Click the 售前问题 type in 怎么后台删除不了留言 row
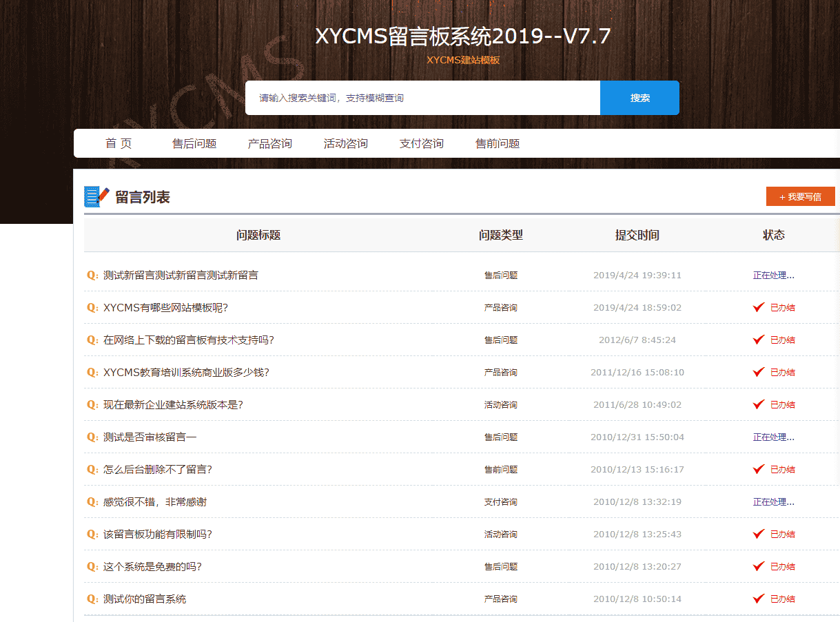Viewport: 840px width, 622px height. point(501,470)
